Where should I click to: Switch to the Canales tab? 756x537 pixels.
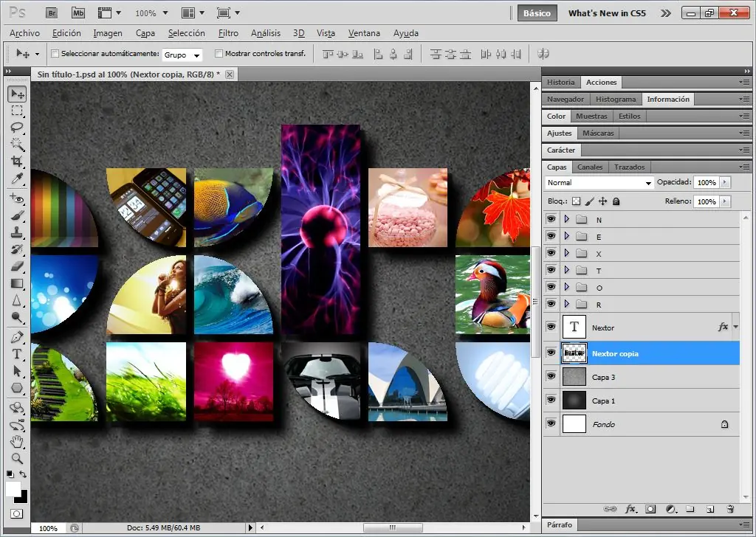(x=590, y=167)
